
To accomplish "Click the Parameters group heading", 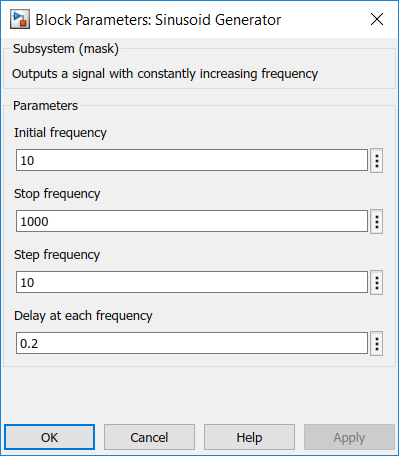I will point(45,106).
